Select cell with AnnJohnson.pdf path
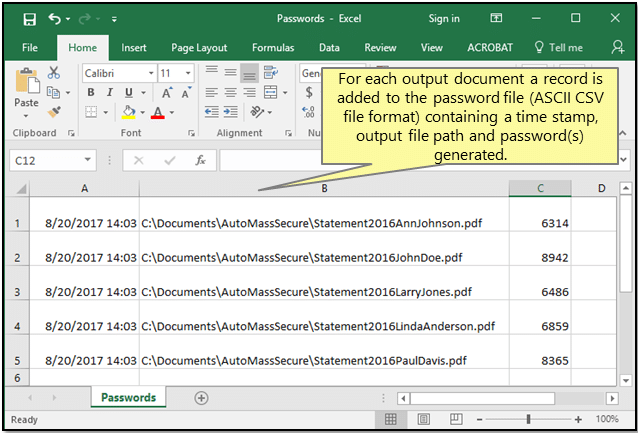 pyautogui.click(x=324, y=214)
